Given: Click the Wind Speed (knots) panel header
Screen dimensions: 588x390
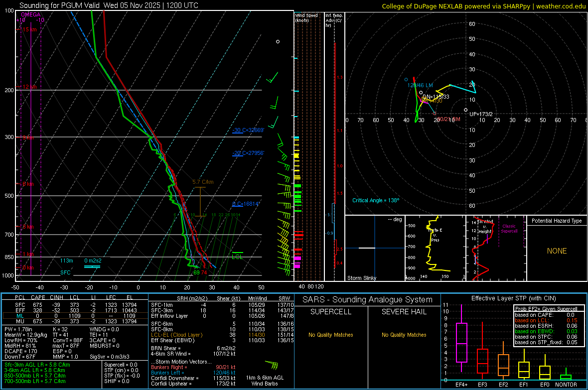Looking at the screenshot, I should click(306, 17).
